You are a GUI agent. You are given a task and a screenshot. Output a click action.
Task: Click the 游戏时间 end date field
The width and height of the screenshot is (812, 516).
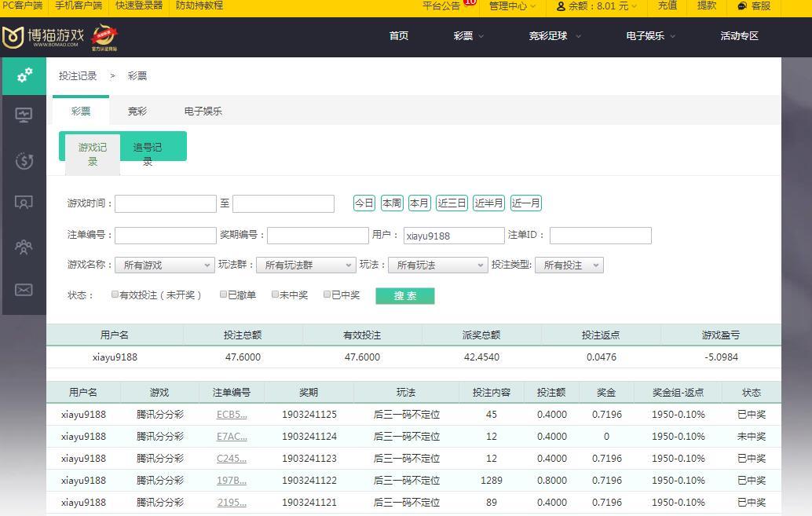coord(283,203)
